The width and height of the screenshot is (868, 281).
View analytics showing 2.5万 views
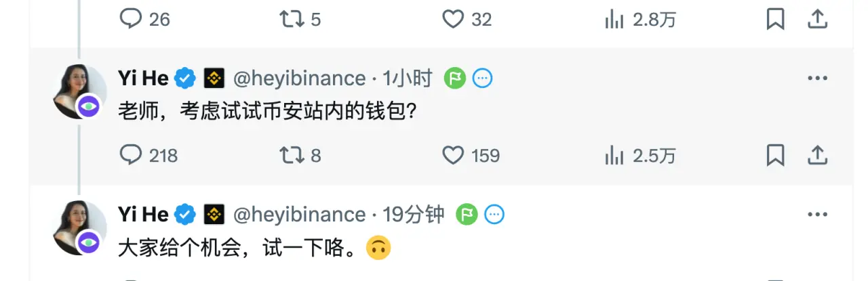click(x=614, y=156)
